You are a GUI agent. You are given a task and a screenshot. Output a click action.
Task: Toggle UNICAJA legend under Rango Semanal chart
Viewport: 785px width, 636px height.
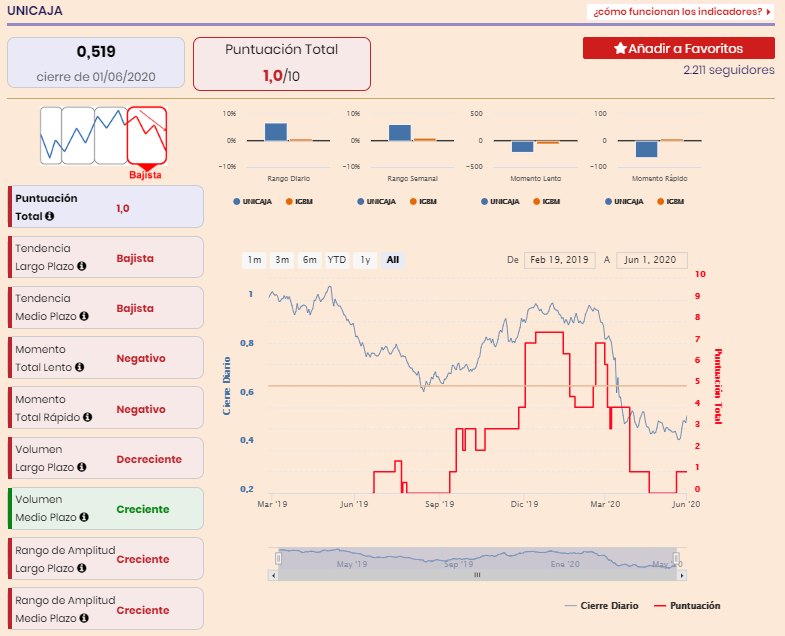click(x=376, y=201)
